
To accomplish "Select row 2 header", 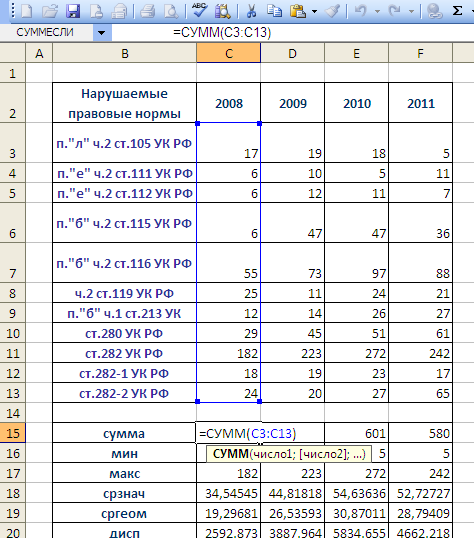I will (13, 103).
